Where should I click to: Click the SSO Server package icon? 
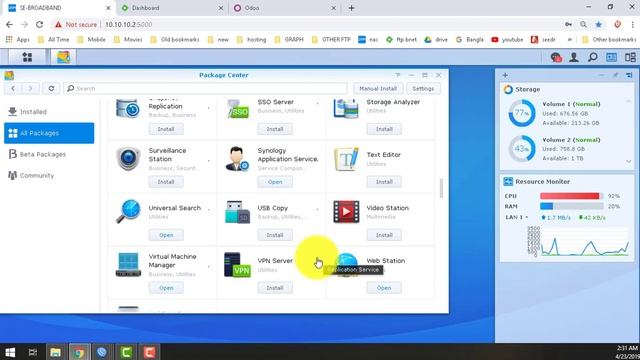click(x=237, y=108)
